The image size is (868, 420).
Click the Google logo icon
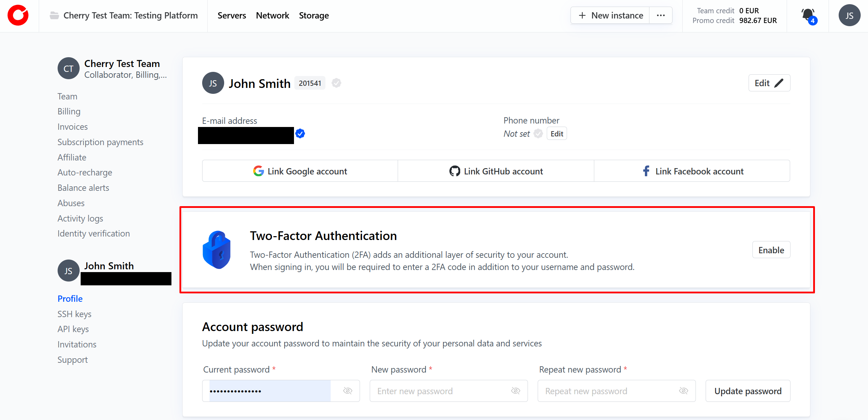pyautogui.click(x=258, y=171)
